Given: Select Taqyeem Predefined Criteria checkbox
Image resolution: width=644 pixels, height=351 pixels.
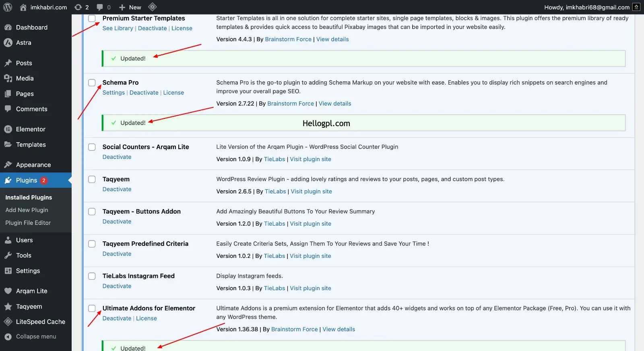Looking at the screenshot, I should pos(92,244).
